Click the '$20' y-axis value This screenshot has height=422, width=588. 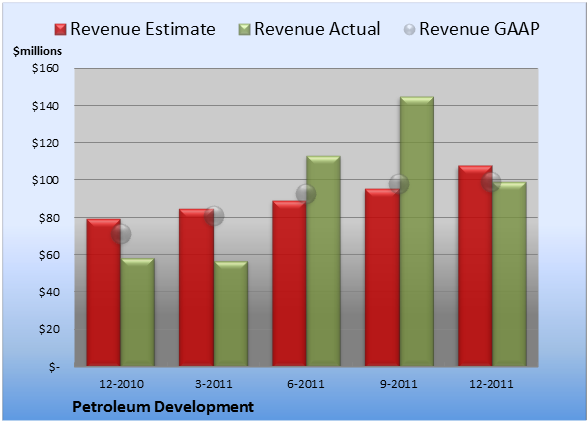pyautogui.click(x=49, y=329)
